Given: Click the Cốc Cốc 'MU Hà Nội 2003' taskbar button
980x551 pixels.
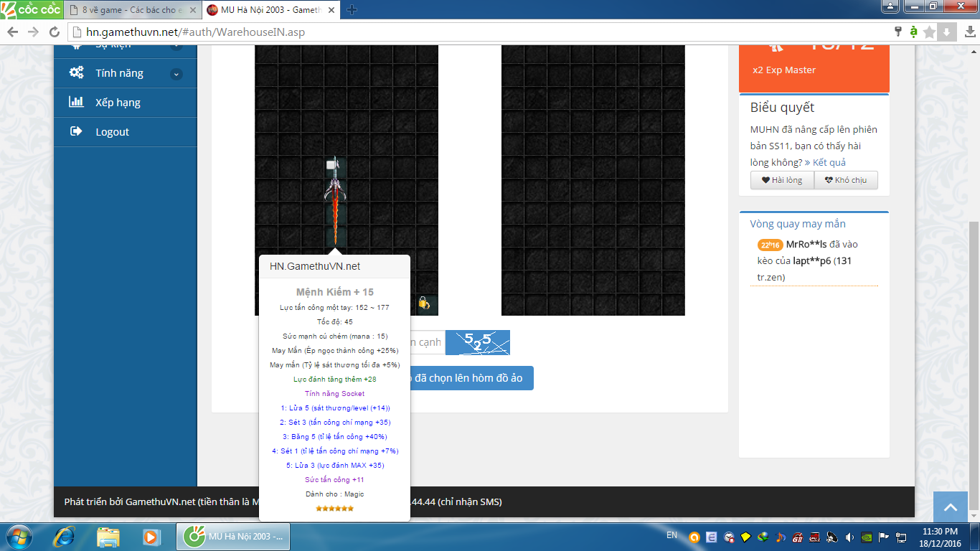Looking at the screenshot, I should click(x=234, y=536).
